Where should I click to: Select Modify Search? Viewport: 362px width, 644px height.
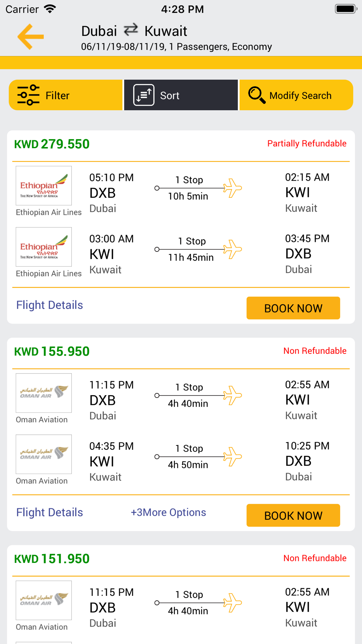click(296, 95)
